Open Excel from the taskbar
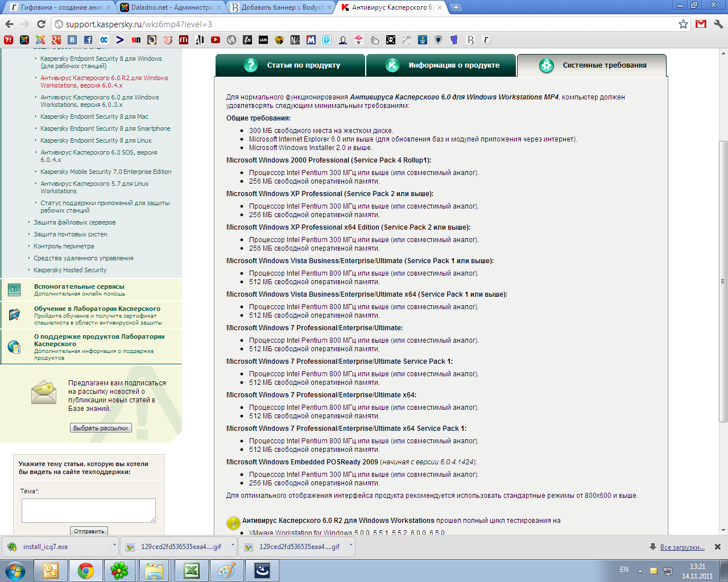Image resolution: width=728 pixels, height=582 pixels. 192,571
